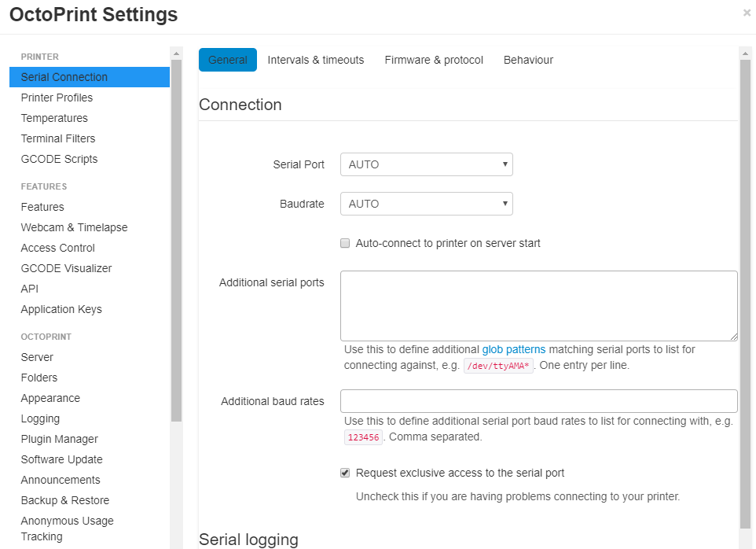Click the Additional baud rates input field
Image resolution: width=756 pixels, height=549 pixels.
(538, 401)
